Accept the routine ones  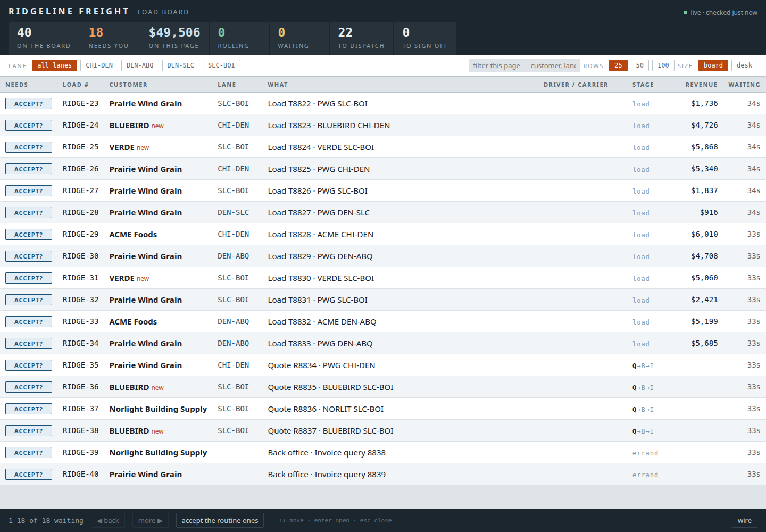[220, 520]
